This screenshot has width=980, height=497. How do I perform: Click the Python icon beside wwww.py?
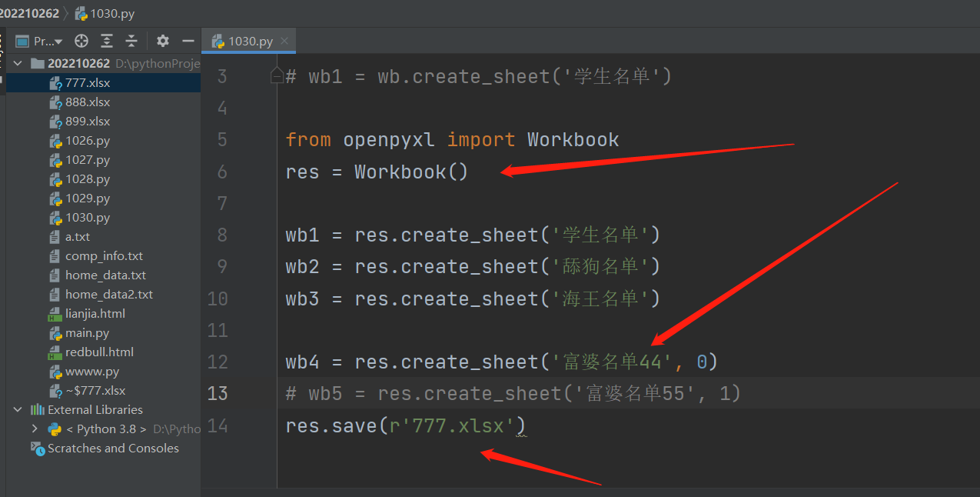point(55,372)
